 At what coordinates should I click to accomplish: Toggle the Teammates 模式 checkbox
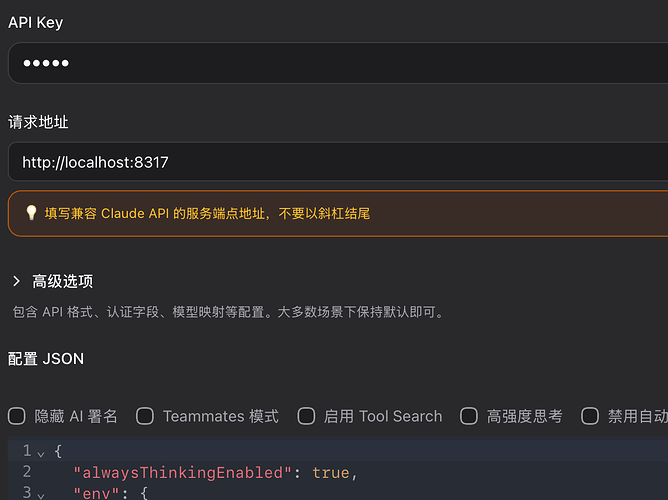pos(145,416)
